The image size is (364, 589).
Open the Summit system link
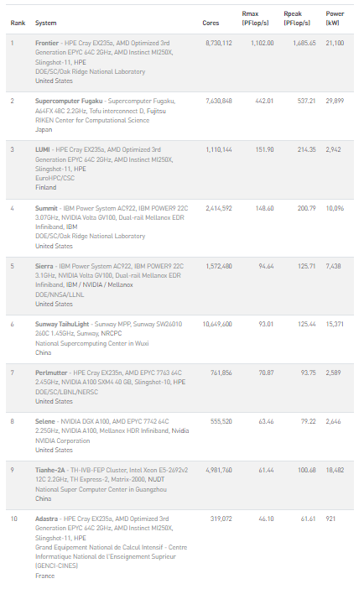point(46,208)
